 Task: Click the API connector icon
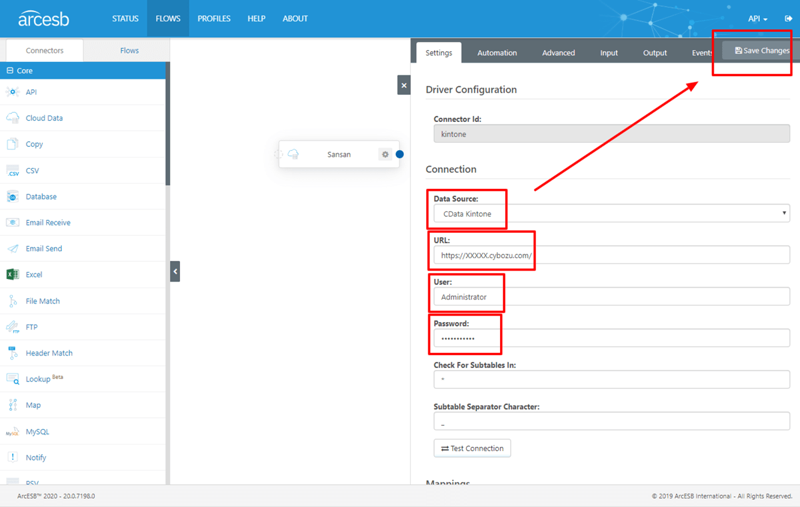coord(13,92)
